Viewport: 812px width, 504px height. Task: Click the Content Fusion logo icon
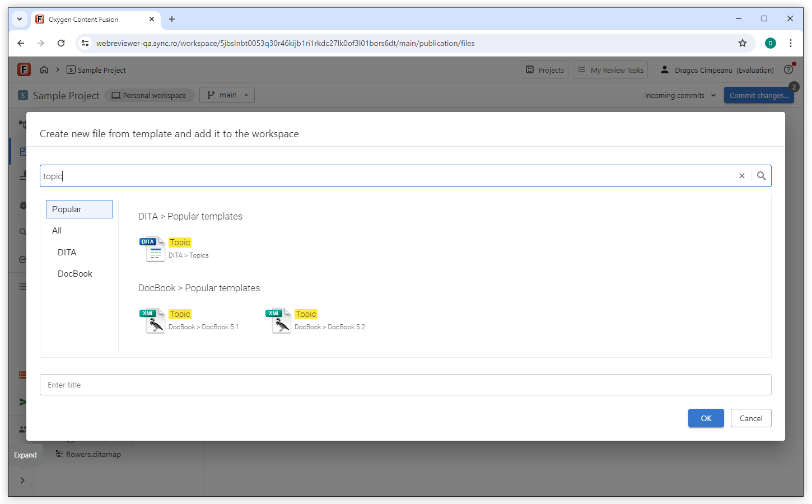point(24,69)
